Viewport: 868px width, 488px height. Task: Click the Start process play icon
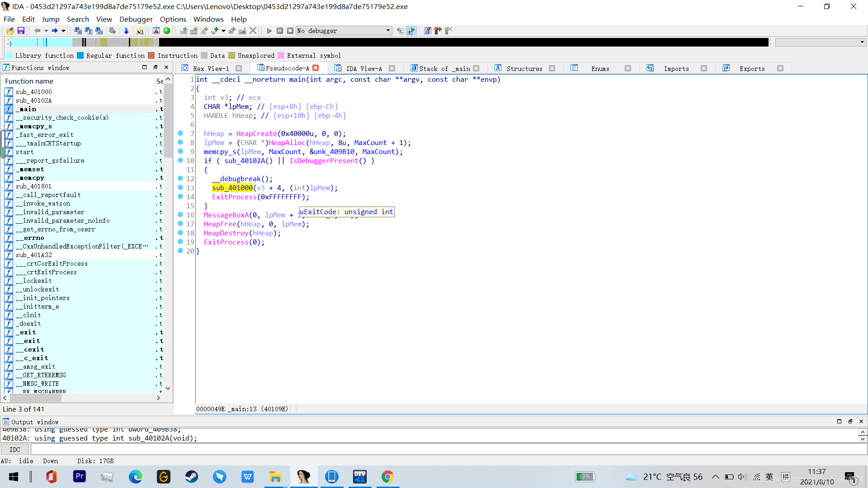click(269, 31)
